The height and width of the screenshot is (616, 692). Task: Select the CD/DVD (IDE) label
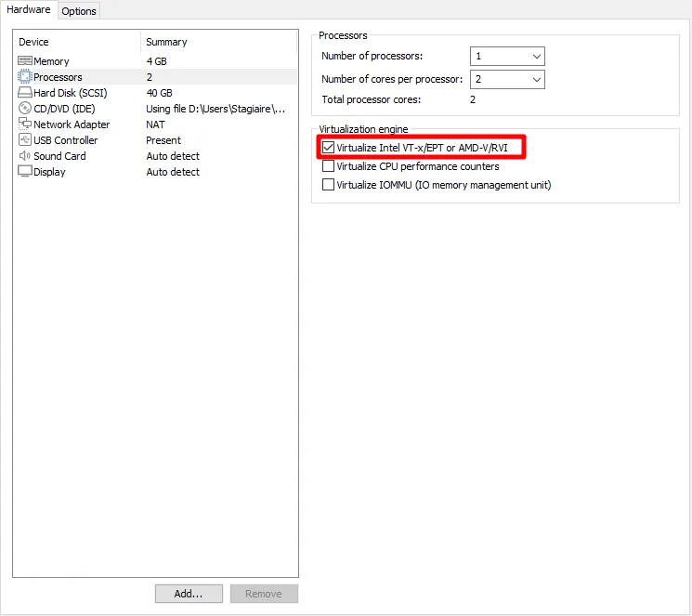64,109
